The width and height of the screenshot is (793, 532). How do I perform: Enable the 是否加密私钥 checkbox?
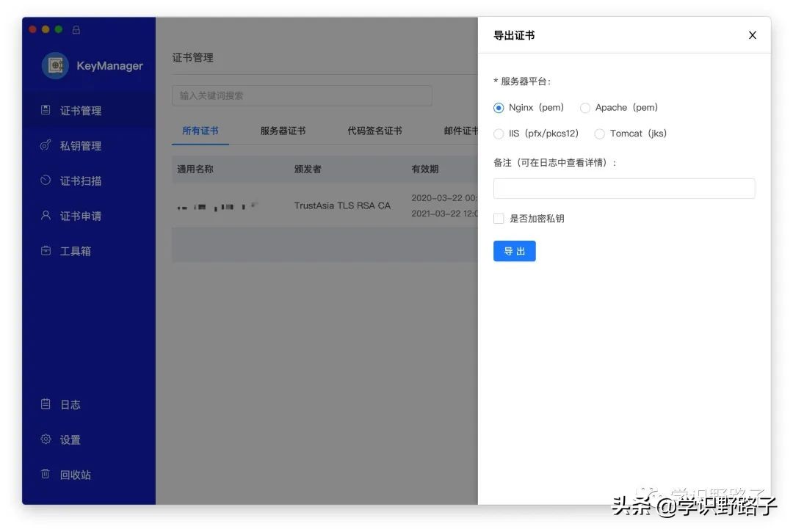499,218
